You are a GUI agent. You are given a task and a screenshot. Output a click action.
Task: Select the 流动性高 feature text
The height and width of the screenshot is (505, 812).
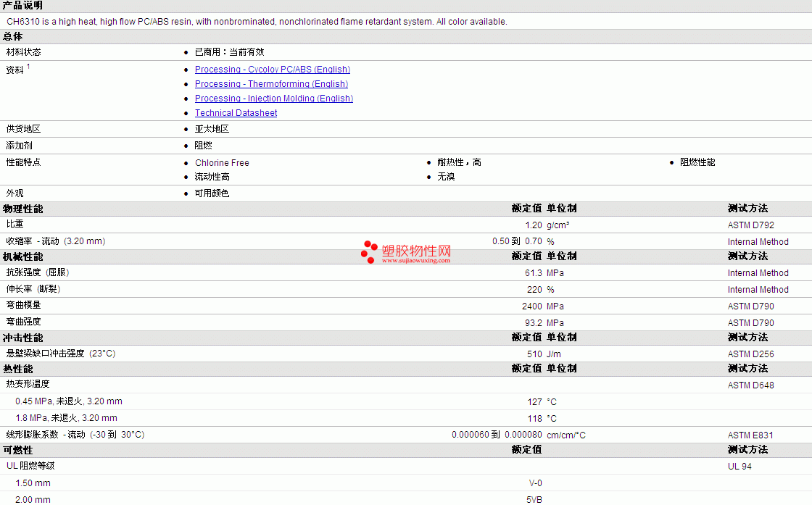point(212,177)
